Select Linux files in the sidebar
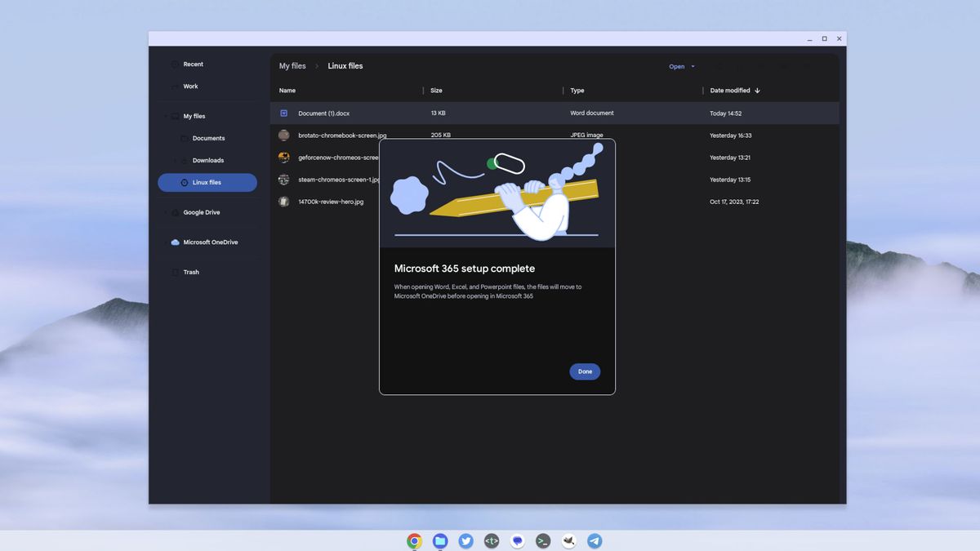The height and width of the screenshot is (551, 980). pos(207,183)
